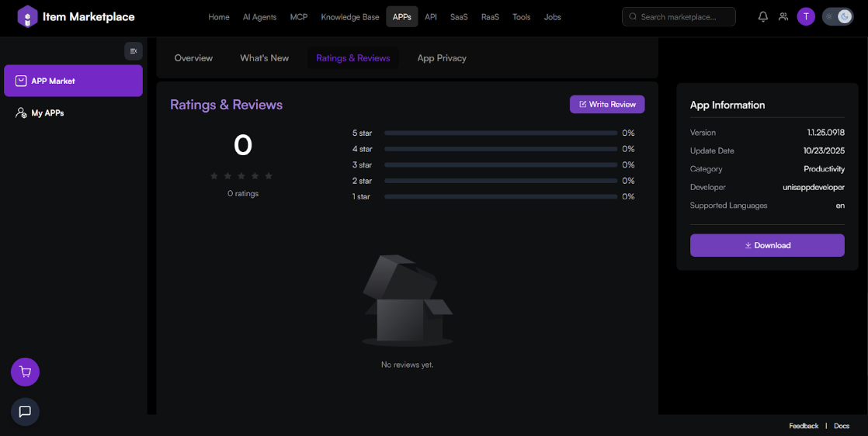Image resolution: width=868 pixels, height=436 pixels.
Task: Collapse the sidebar with the menu icon
Action: [134, 51]
